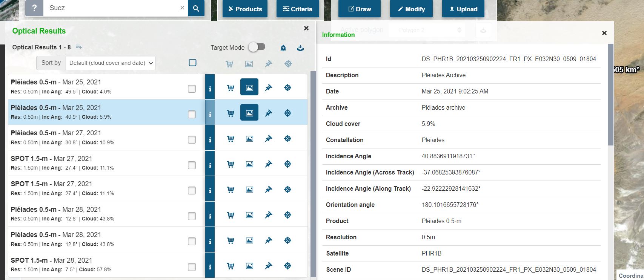
Task: Click the search magnifier button
Action: tap(196, 8)
